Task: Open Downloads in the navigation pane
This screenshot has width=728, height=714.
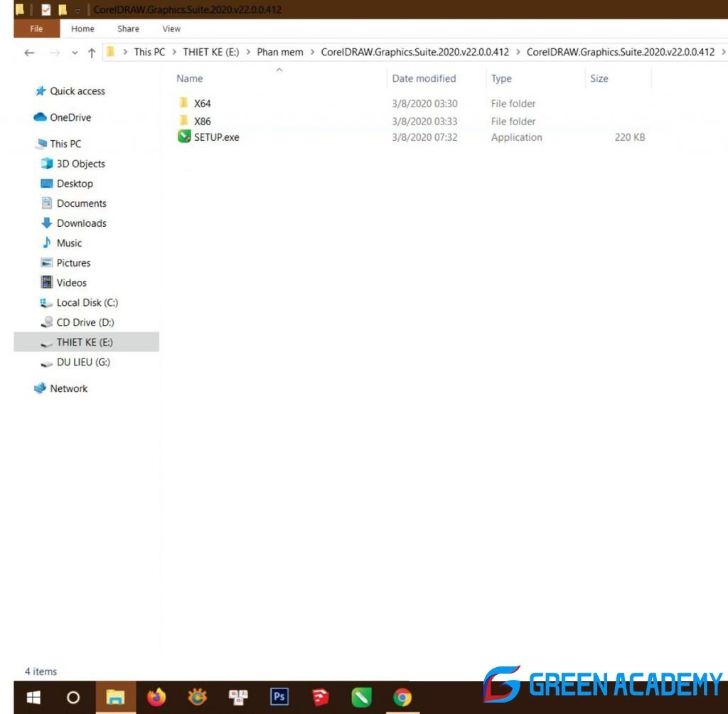Action: [x=81, y=223]
